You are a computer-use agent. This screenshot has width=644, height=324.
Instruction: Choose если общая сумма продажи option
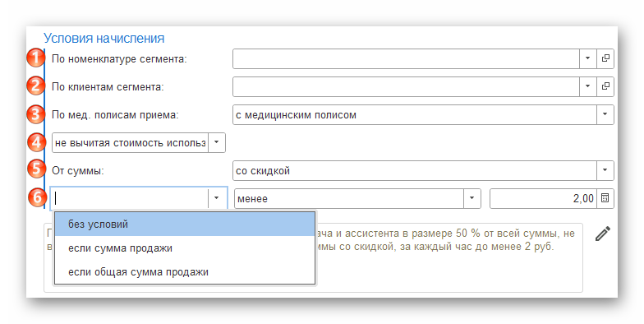(185, 271)
